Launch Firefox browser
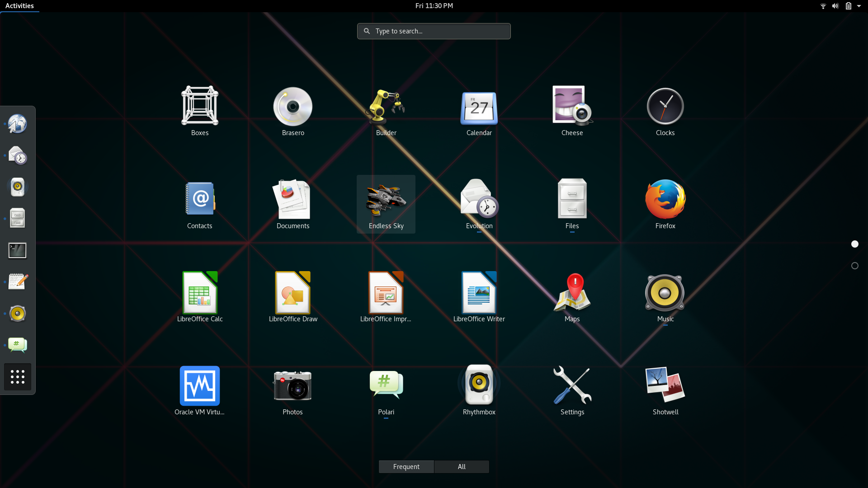Image resolution: width=868 pixels, height=488 pixels. pyautogui.click(x=665, y=204)
